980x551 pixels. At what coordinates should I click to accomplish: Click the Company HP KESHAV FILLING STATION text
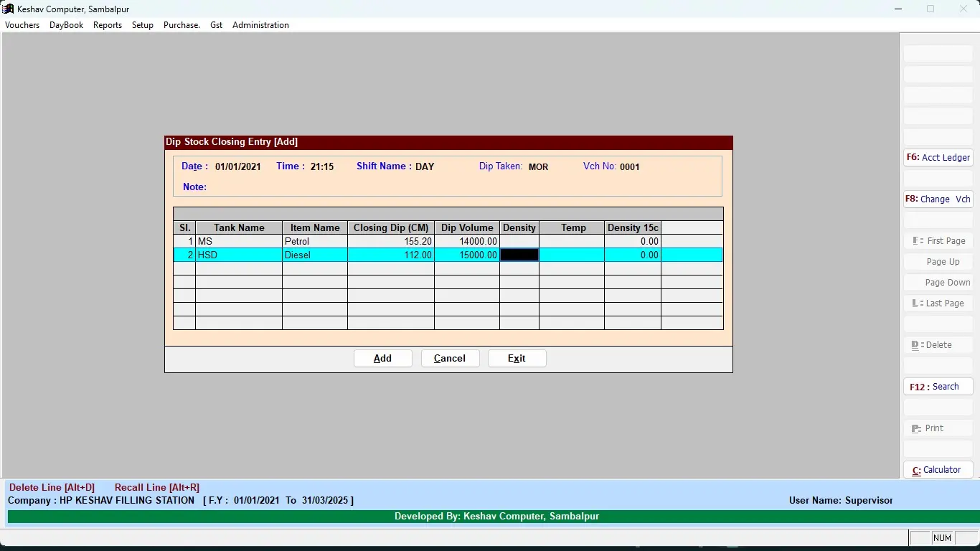101,500
